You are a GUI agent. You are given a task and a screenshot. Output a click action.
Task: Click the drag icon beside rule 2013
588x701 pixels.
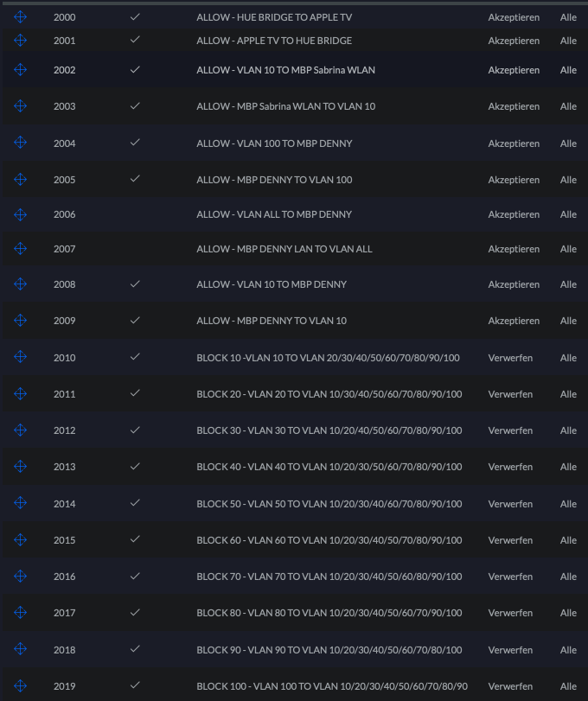point(21,467)
